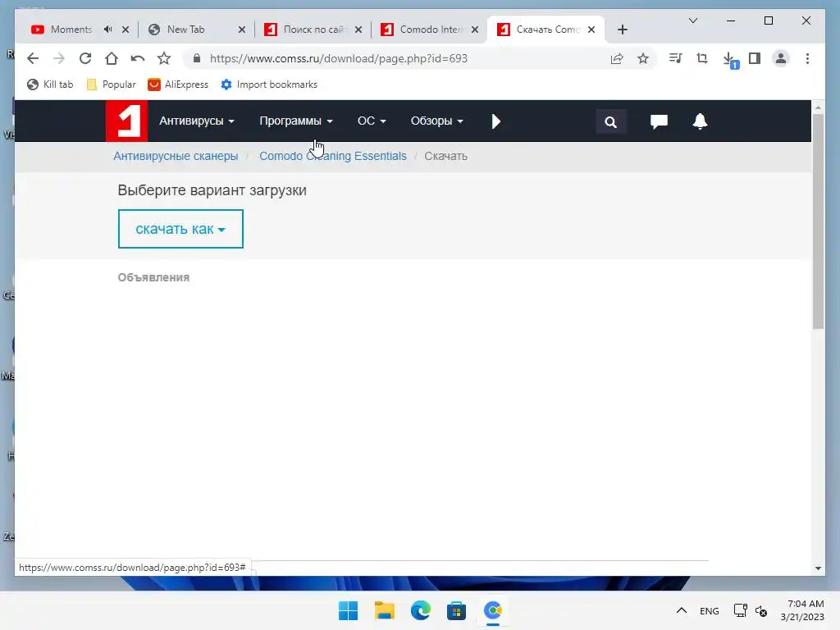Open Comodo Cleaning Essentials breadcrumb link

pos(333,156)
